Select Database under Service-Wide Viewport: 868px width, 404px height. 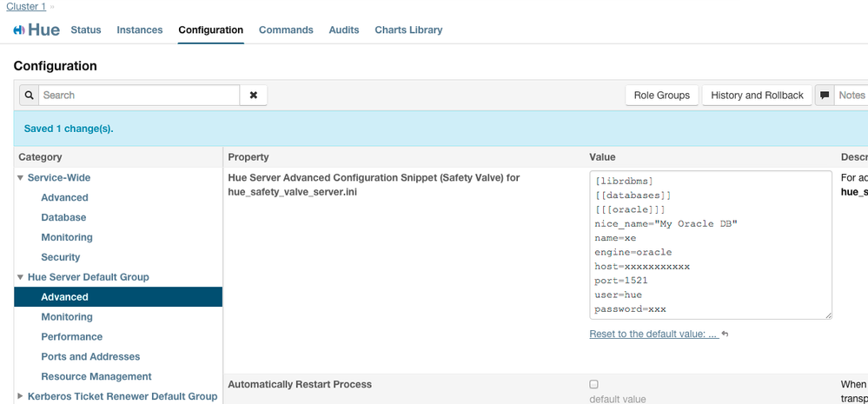(63, 217)
